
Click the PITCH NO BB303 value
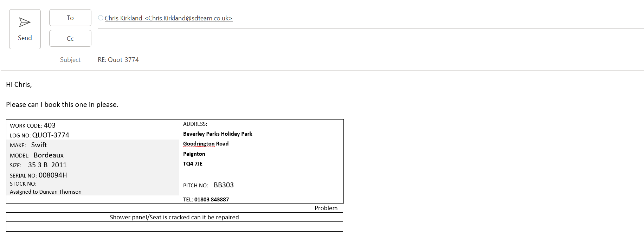click(224, 185)
